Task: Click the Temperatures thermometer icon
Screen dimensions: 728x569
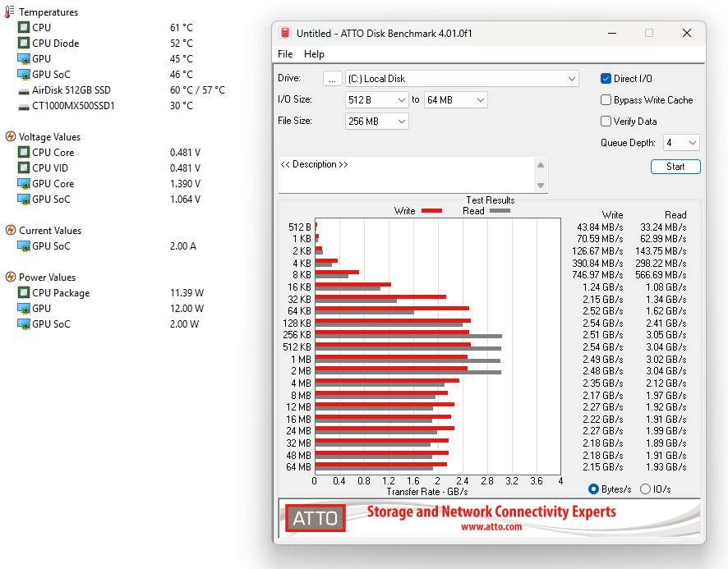Action: [x=10, y=11]
